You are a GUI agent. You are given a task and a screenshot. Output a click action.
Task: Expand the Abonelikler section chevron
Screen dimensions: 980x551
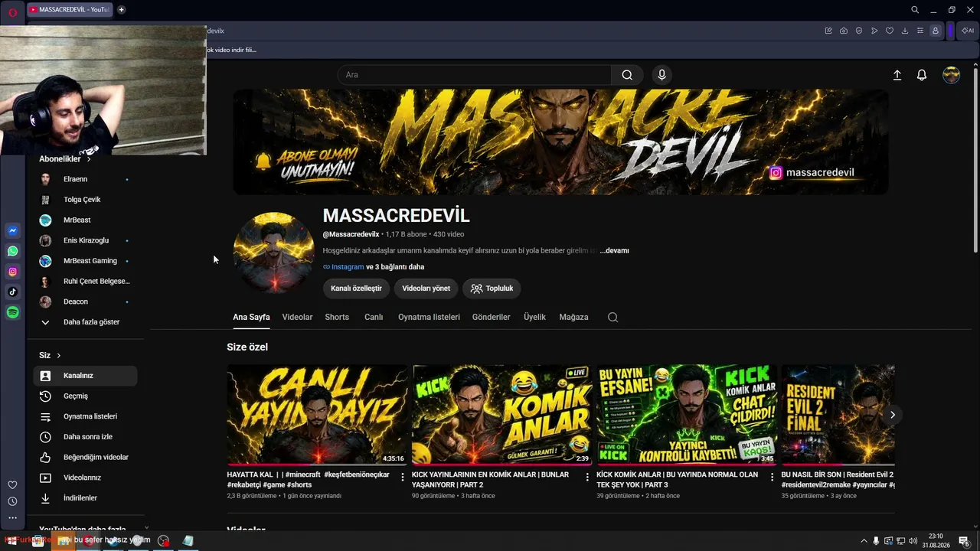(x=89, y=159)
